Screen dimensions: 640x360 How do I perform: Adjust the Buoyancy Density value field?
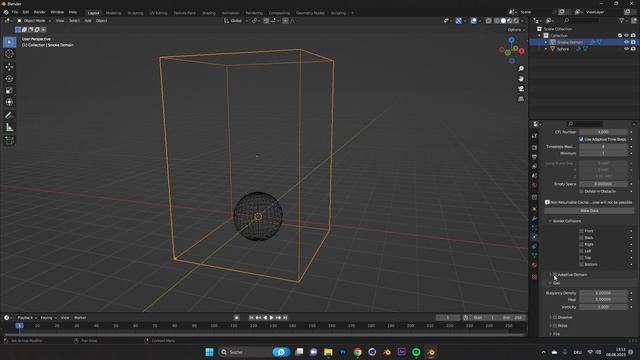coord(603,293)
